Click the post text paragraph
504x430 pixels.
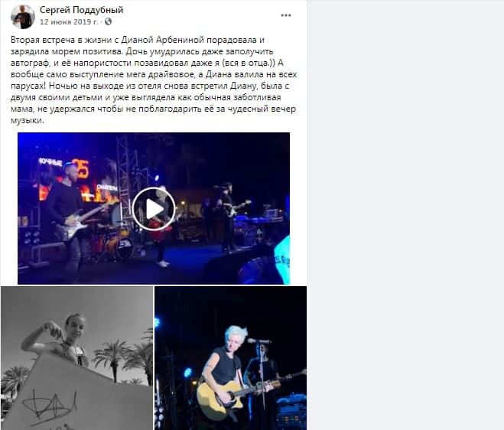point(154,80)
